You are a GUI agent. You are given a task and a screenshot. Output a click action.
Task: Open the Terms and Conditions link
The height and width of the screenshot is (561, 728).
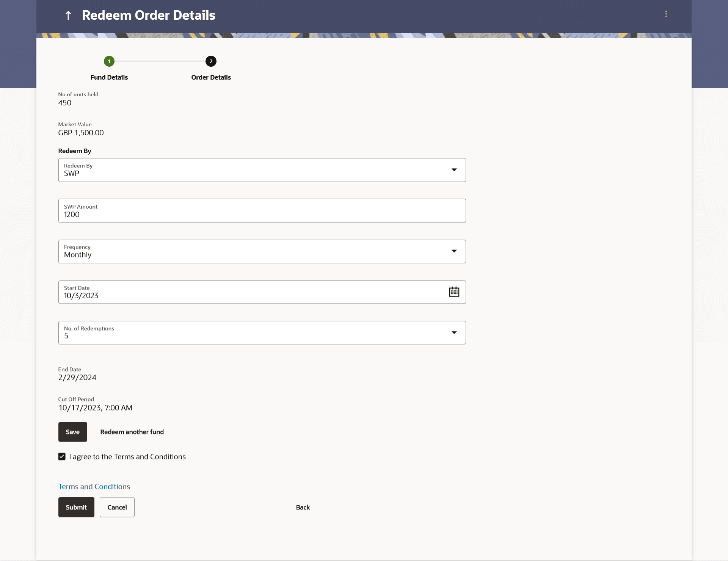(x=94, y=487)
